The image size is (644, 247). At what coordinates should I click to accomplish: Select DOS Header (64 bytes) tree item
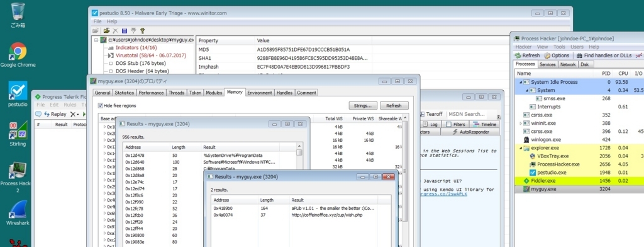tap(142, 71)
